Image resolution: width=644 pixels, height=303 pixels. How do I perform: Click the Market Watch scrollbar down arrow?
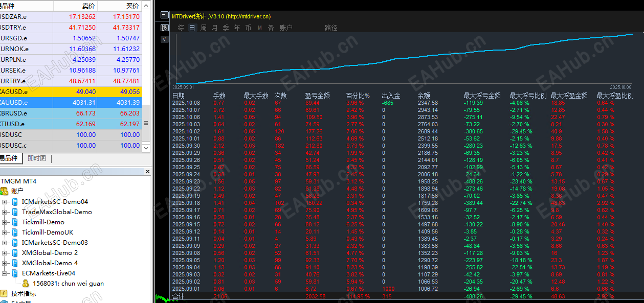(146, 148)
